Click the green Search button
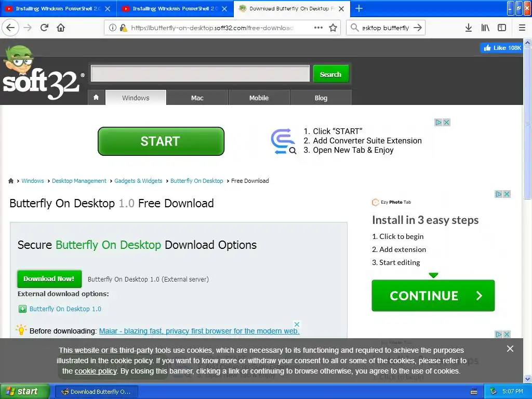 [331, 74]
